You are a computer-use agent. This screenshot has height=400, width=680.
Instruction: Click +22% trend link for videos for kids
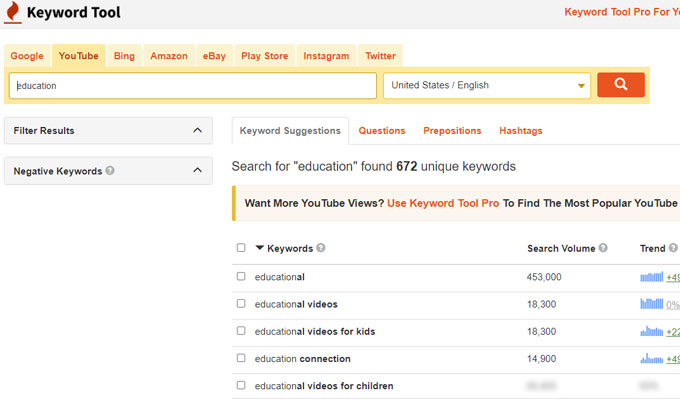(673, 332)
